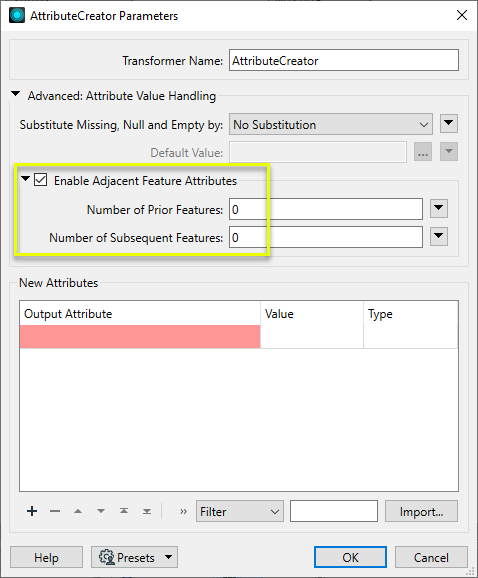This screenshot has width=478, height=578.
Task: Click the Help button
Action: (x=46, y=557)
